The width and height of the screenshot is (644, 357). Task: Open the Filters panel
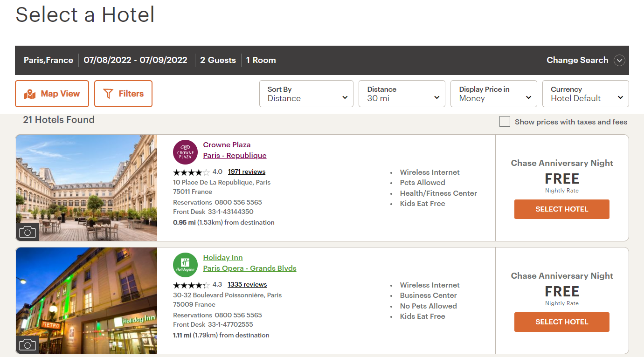123,94
